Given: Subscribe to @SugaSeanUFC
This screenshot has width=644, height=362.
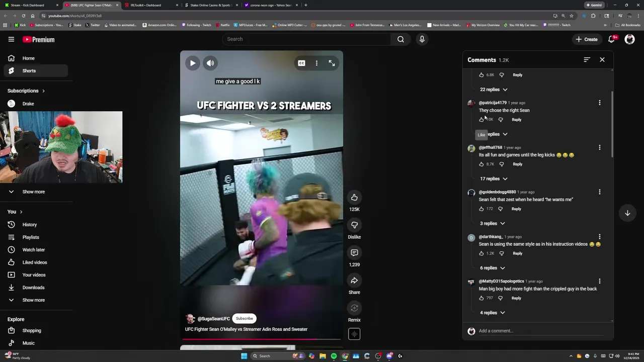Looking at the screenshot, I should [x=245, y=318].
